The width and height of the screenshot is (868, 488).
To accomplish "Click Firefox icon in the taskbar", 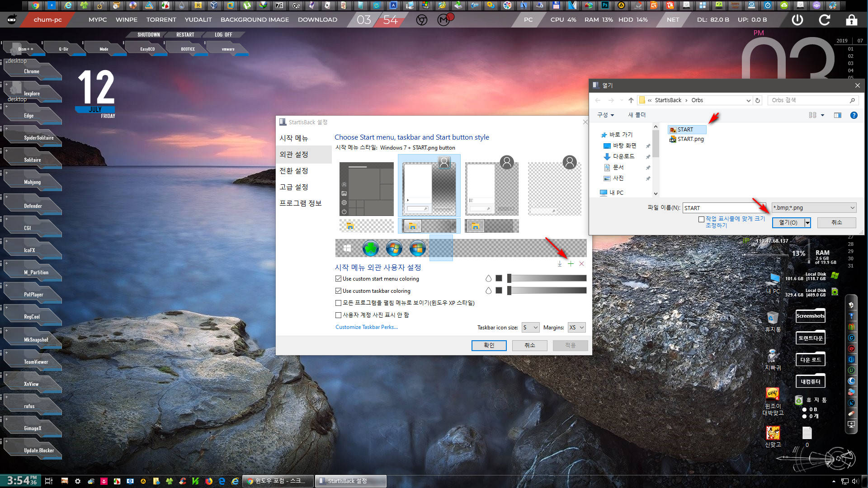I will click(x=208, y=481).
